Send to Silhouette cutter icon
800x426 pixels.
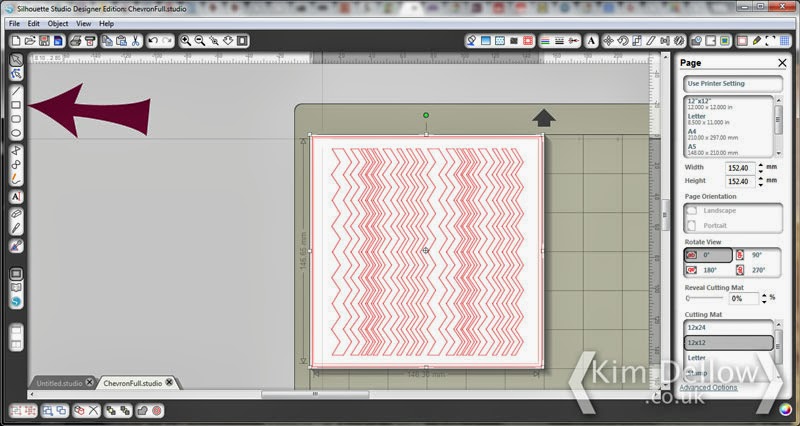[90, 41]
